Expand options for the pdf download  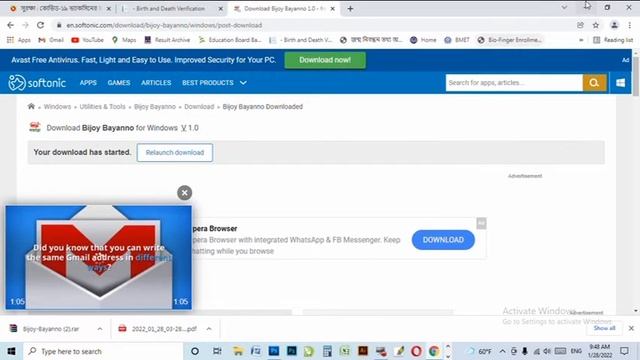(x=209, y=329)
